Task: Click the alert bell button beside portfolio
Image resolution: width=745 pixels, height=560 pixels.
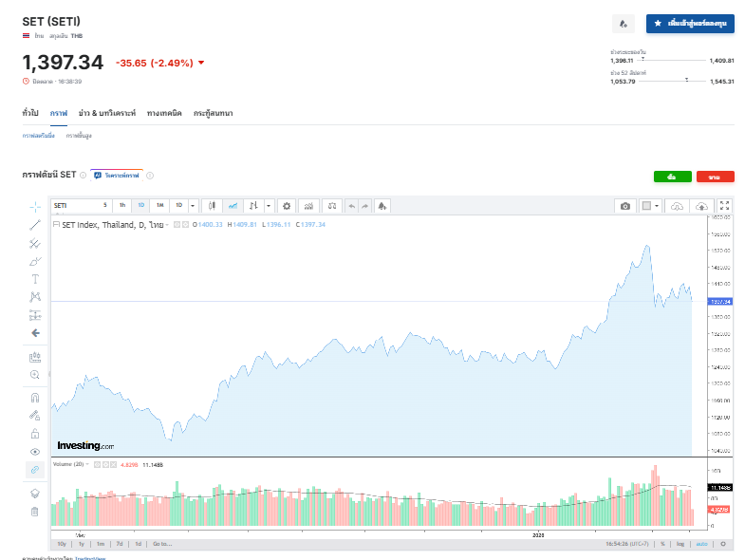Action: tap(624, 24)
